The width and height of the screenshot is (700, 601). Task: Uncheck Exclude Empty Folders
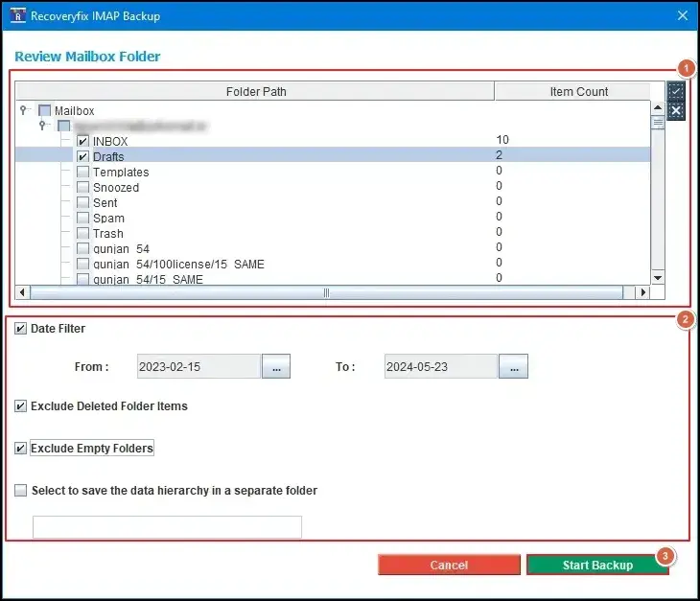pos(20,448)
